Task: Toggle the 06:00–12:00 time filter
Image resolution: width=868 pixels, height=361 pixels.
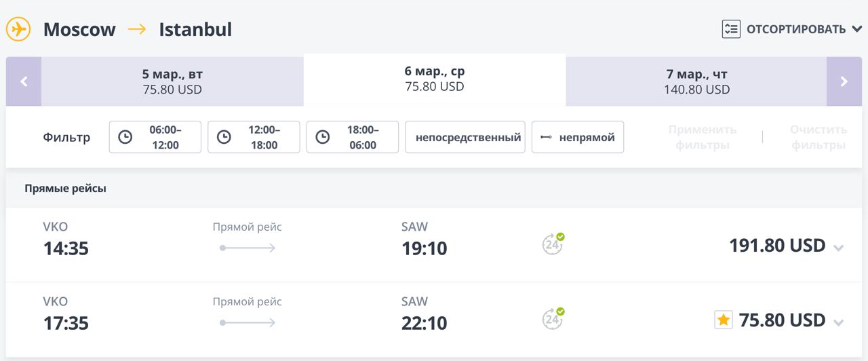Action: coord(155,137)
